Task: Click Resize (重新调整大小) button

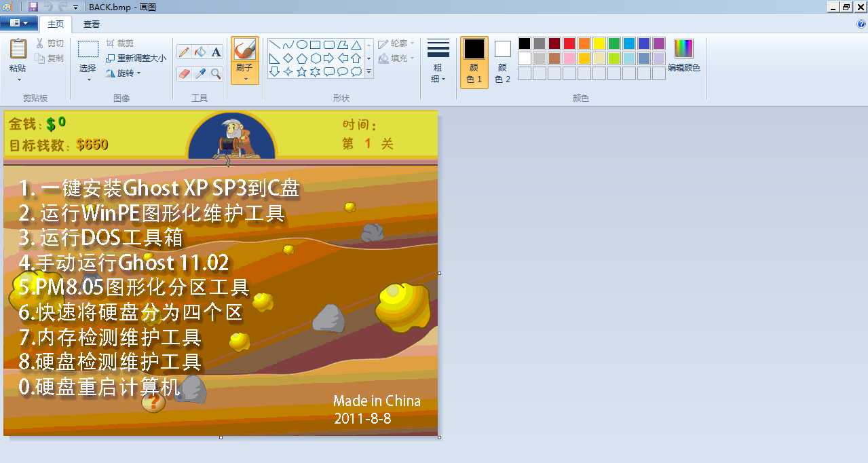Action: 136,58
